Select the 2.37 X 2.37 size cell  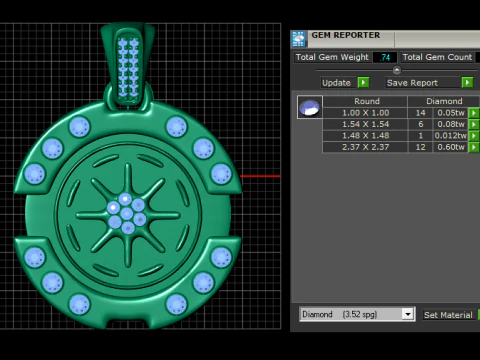point(366,147)
